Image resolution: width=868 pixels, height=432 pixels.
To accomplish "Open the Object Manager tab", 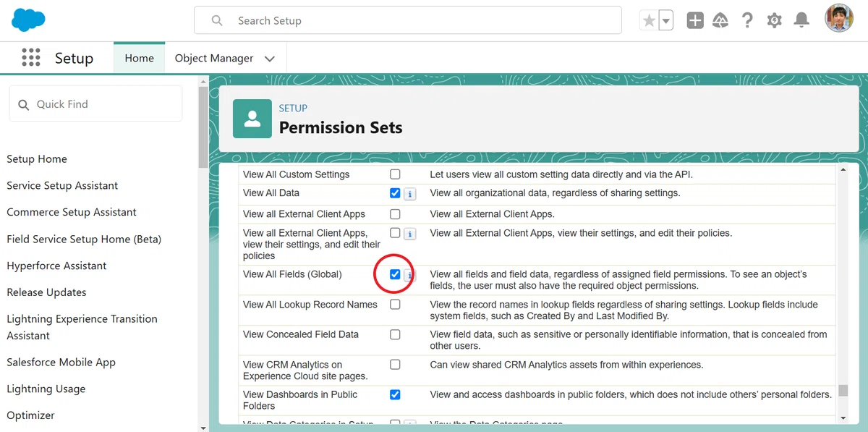I will point(214,58).
